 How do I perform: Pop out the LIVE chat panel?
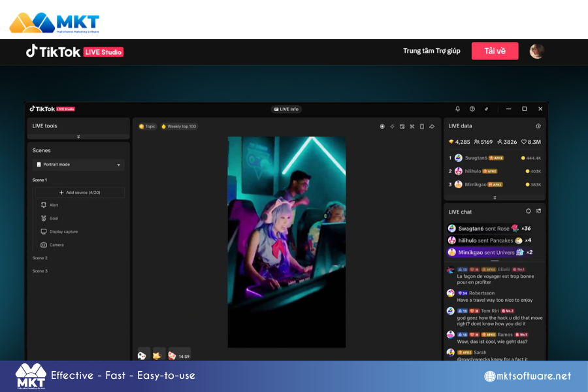pyautogui.click(x=538, y=211)
